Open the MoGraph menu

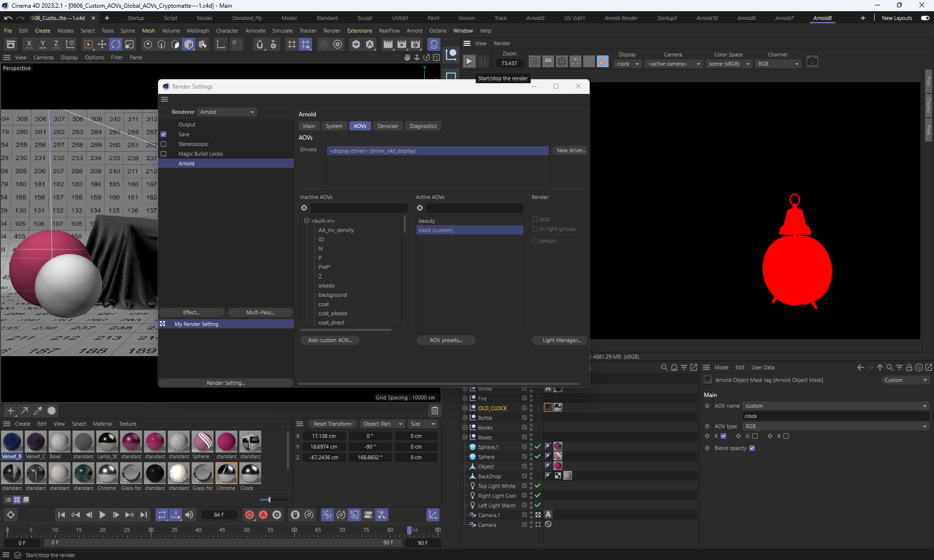[x=198, y=31]
